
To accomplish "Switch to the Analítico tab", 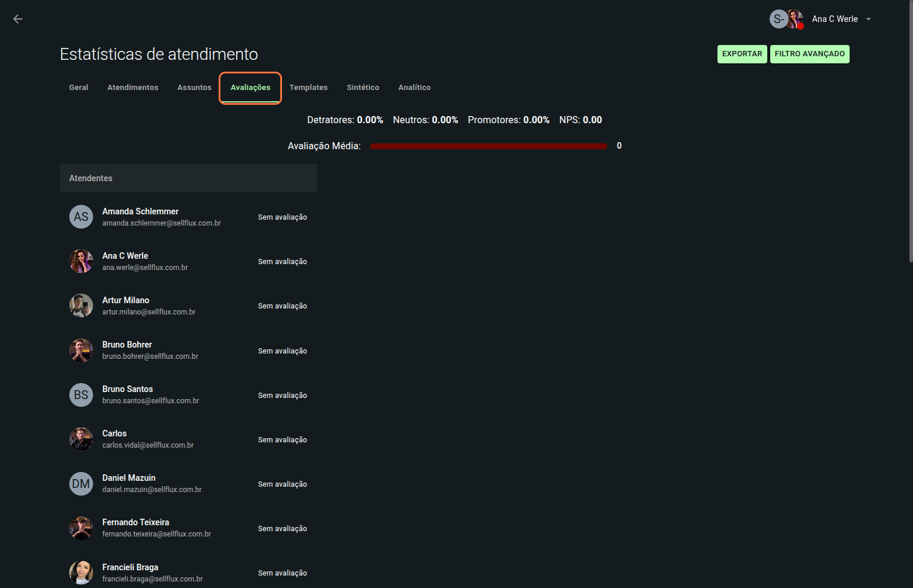I will (414, 88).
